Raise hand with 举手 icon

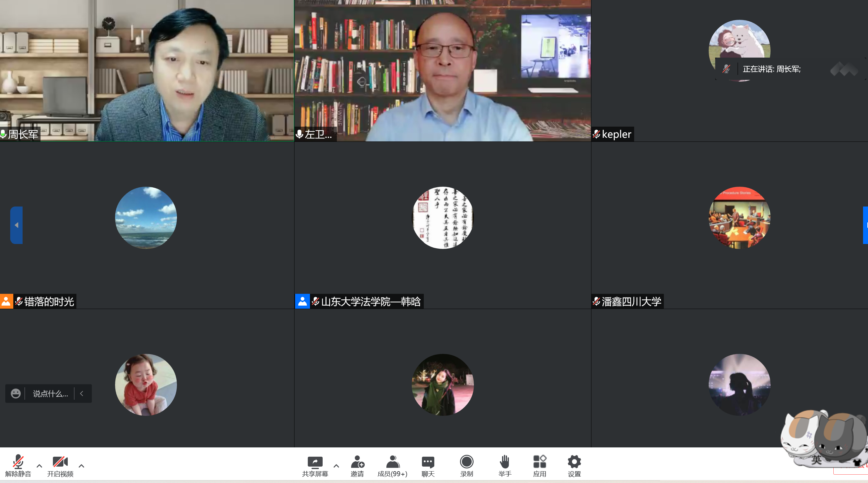[505, 462]
